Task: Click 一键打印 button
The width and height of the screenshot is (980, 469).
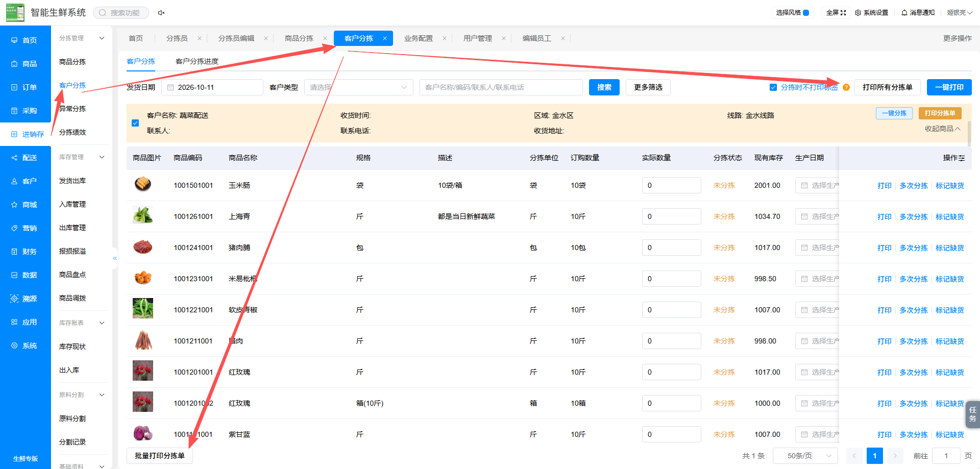Action: [x=949, y=87]
